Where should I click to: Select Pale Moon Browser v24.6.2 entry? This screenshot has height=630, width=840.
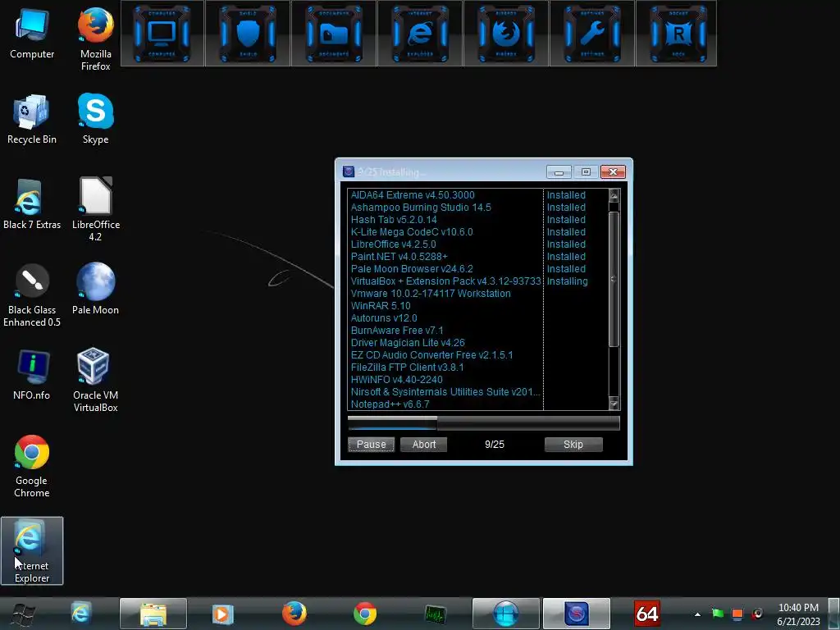pos(412,269)
